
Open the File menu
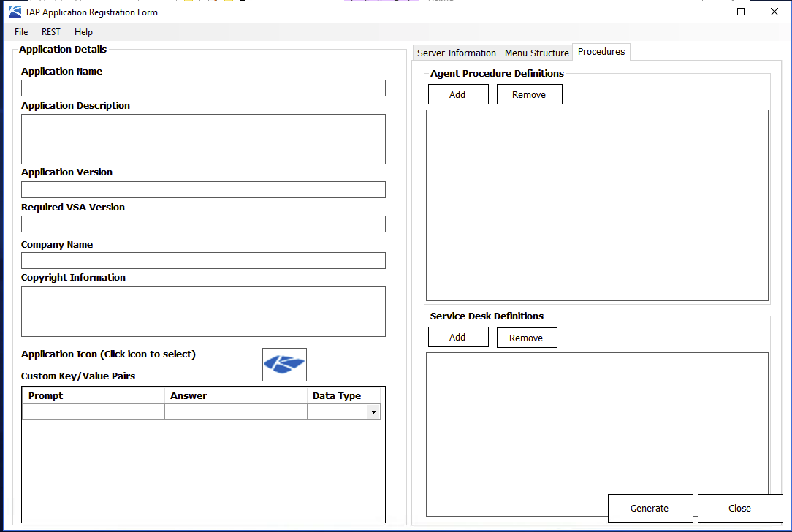click(21, 32)
